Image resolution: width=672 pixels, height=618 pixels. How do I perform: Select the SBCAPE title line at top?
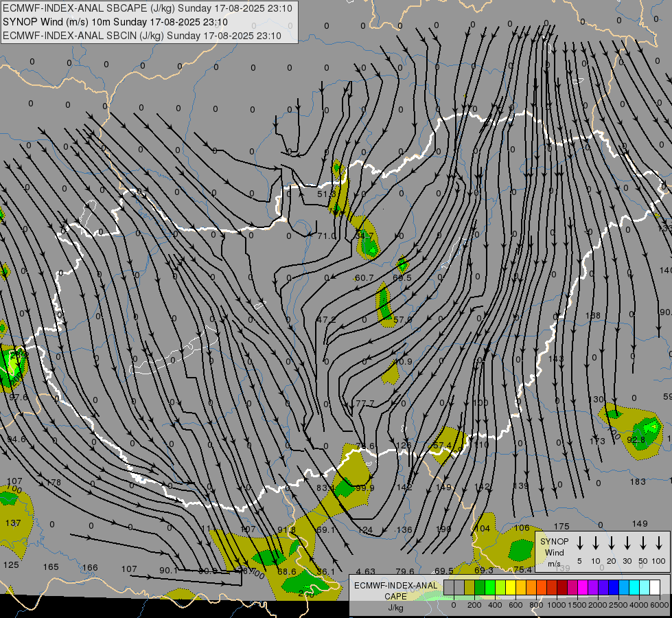[x=148, y=8]
